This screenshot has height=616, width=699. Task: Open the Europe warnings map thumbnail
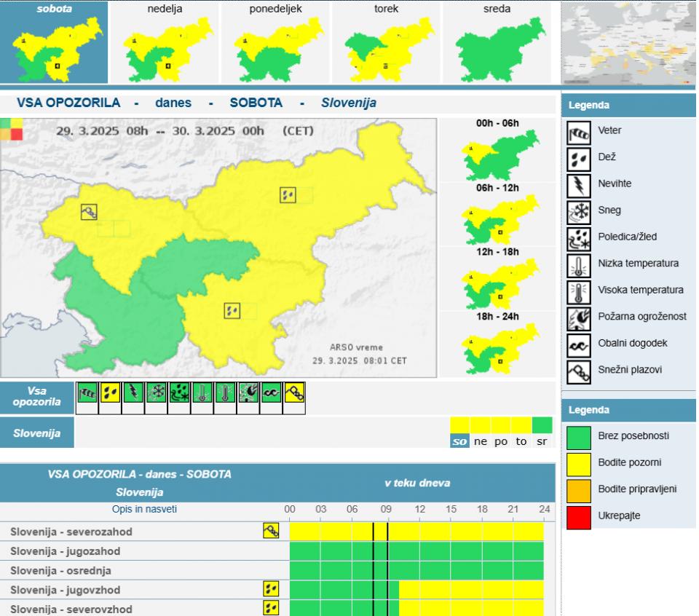pos(628,43)
